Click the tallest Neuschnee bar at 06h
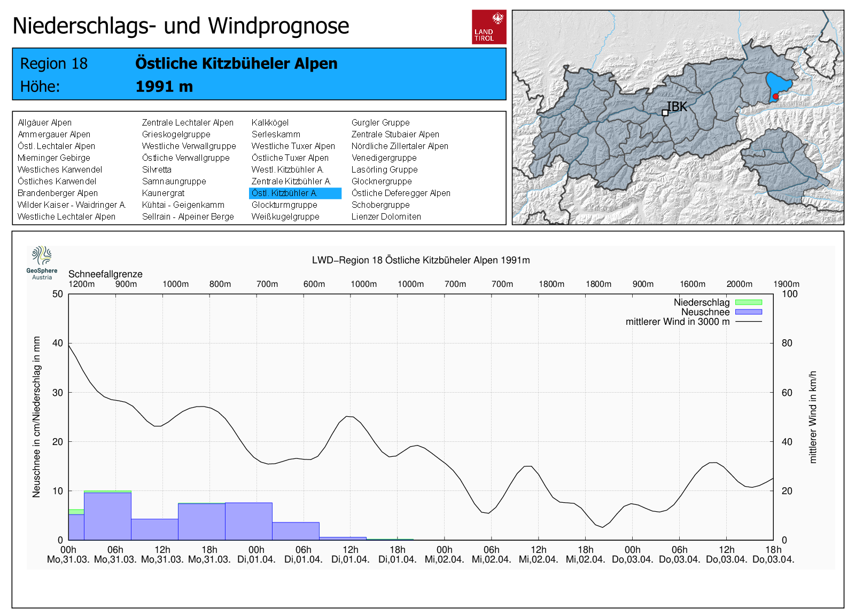Image resolution: width=855 pixels, height=616 pixels. [107, 516]
